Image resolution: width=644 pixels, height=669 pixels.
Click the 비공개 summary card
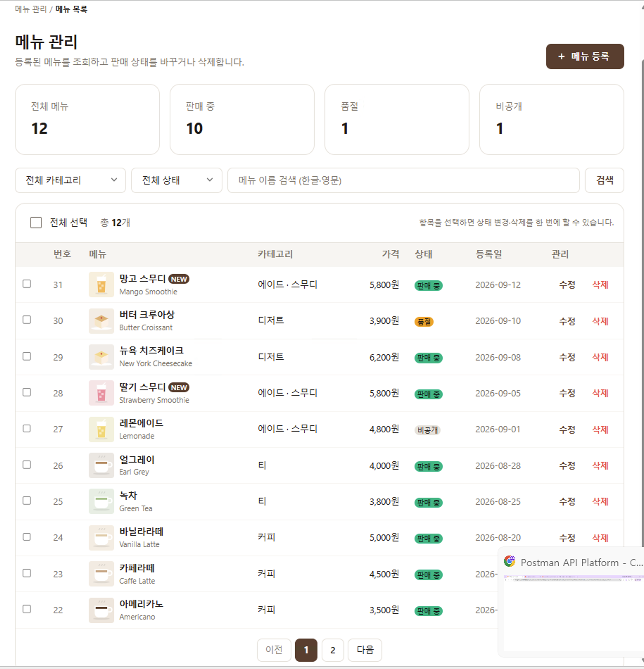(552, 119)
